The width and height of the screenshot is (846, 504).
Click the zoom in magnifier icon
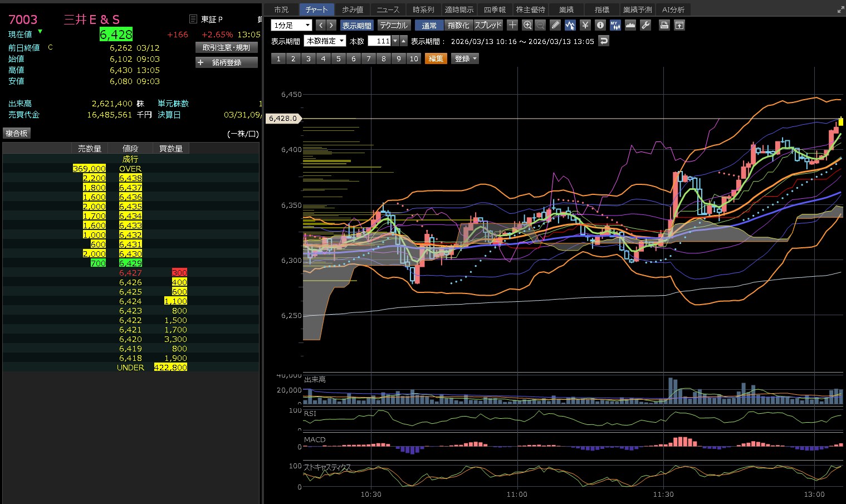coord(527,25)
